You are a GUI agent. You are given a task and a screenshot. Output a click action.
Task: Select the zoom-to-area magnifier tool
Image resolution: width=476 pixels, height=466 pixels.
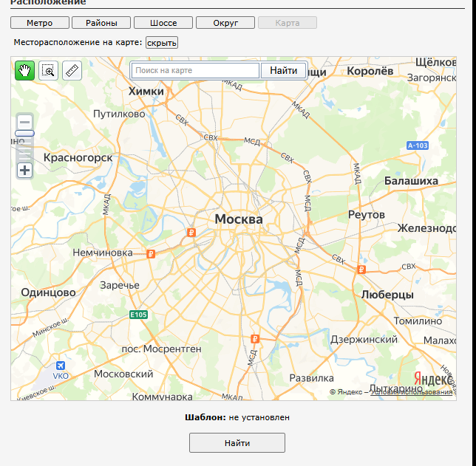pos(48,70)
